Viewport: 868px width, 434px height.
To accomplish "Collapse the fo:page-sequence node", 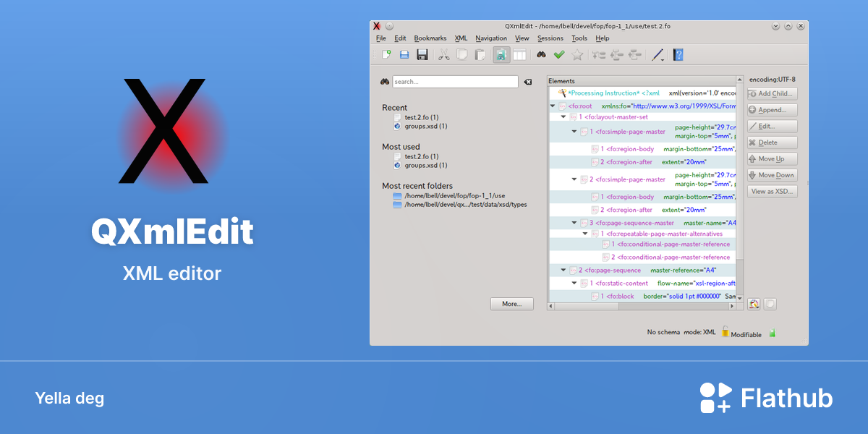I will 563,270.
